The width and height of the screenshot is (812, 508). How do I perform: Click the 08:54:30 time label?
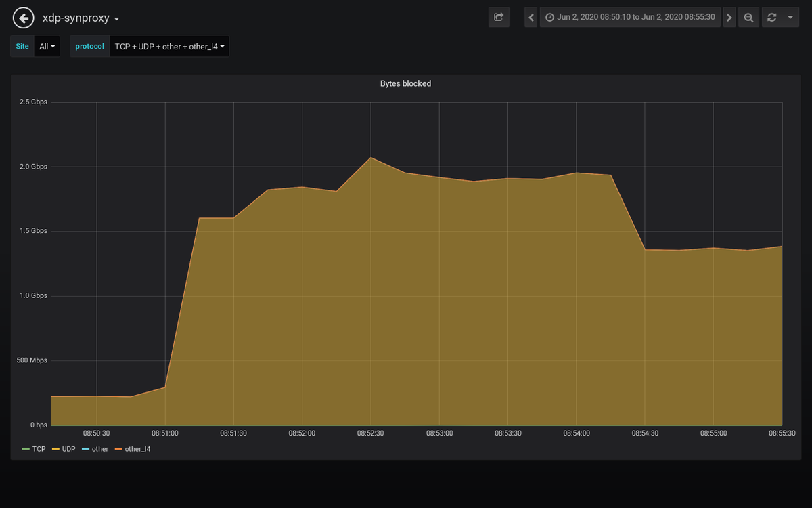tap(644, 433)
